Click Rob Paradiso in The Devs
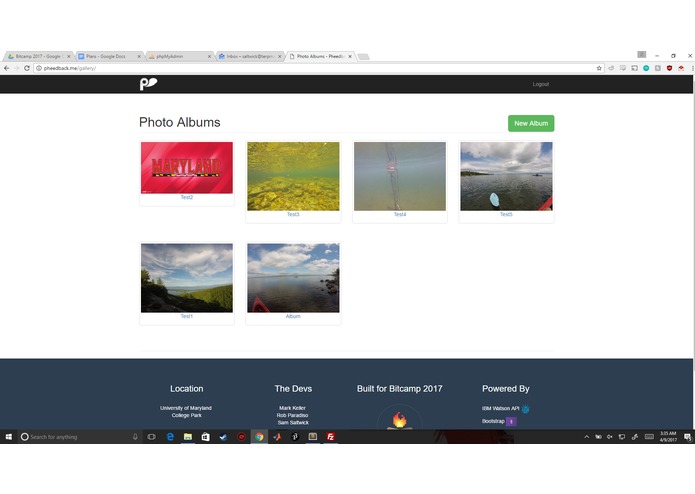This screenshot has height=494, width=695. [293, 415]
